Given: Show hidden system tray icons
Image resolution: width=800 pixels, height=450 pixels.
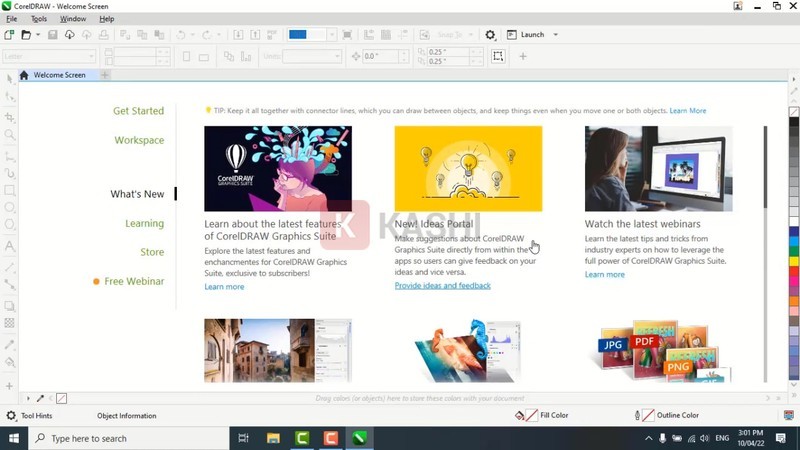Looking at the screenshot, I should click(648, 438).
